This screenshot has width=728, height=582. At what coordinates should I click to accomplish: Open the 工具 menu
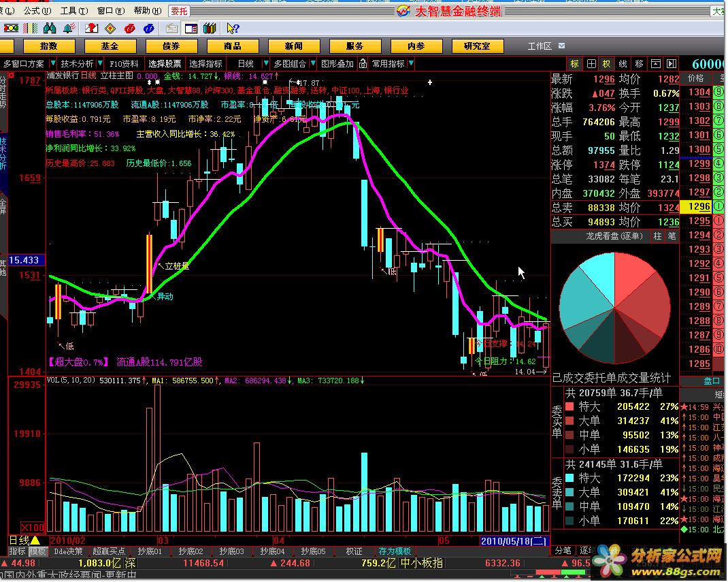[74, 11]
